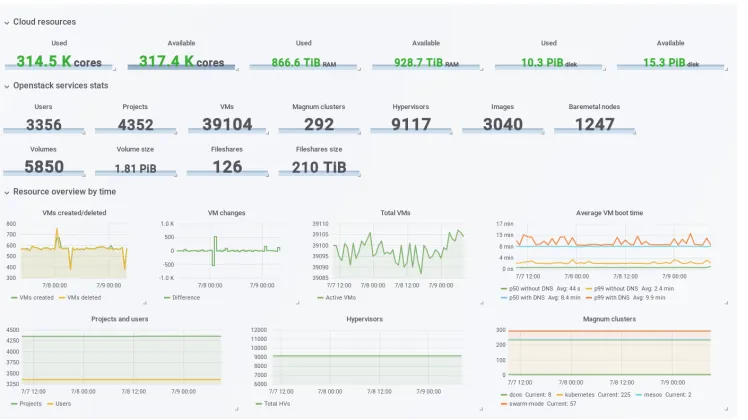
Task: Click the 9117 hypervisors value
Action: tap(411, 125)
